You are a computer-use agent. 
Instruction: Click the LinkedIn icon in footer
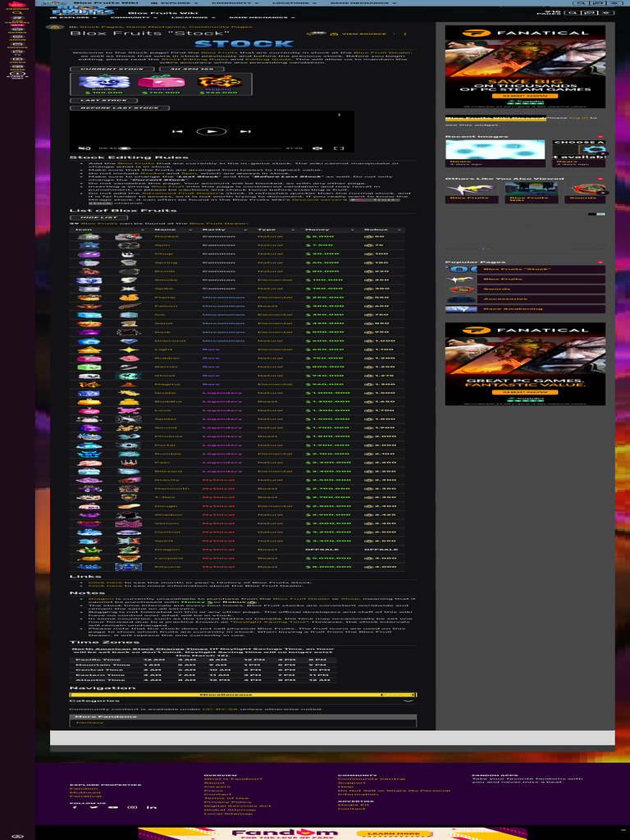[x=151, y=807]
